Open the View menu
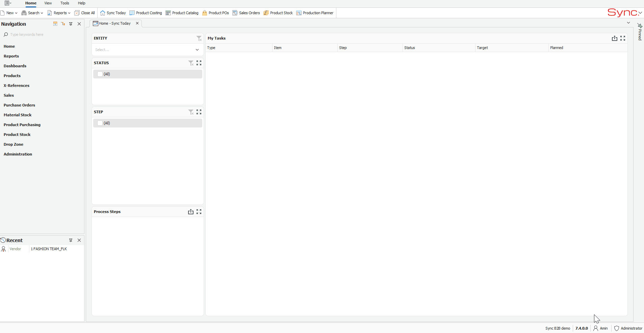 (48, 3)
